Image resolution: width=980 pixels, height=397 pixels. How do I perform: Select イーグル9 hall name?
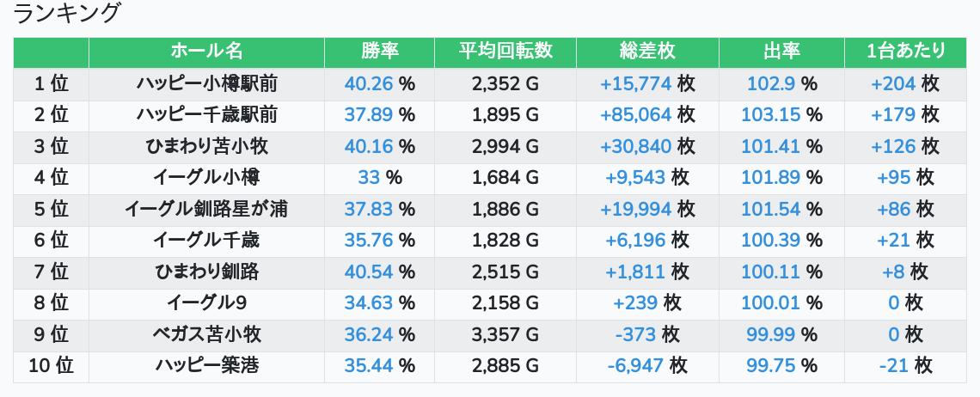pos(206,303)
